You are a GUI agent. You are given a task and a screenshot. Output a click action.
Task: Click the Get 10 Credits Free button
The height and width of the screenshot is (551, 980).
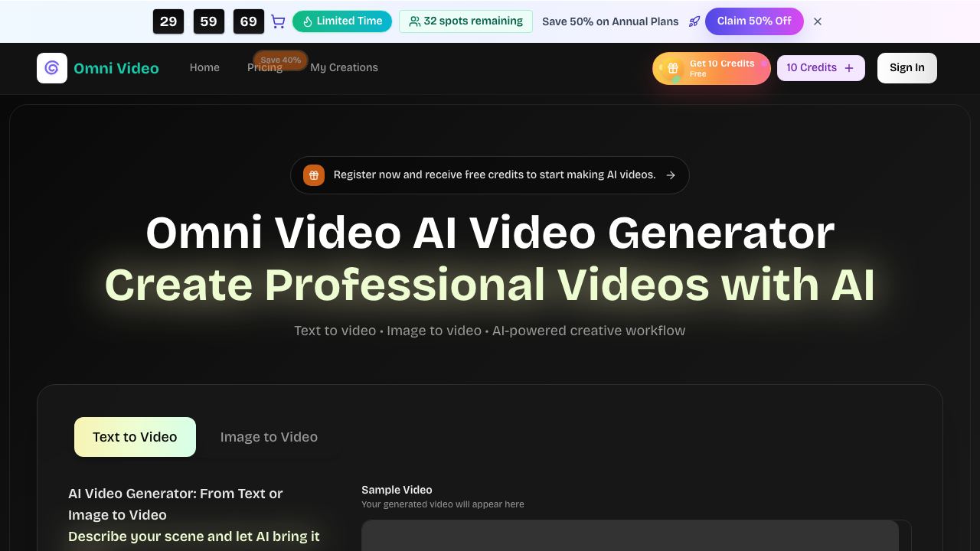[711, 68]
